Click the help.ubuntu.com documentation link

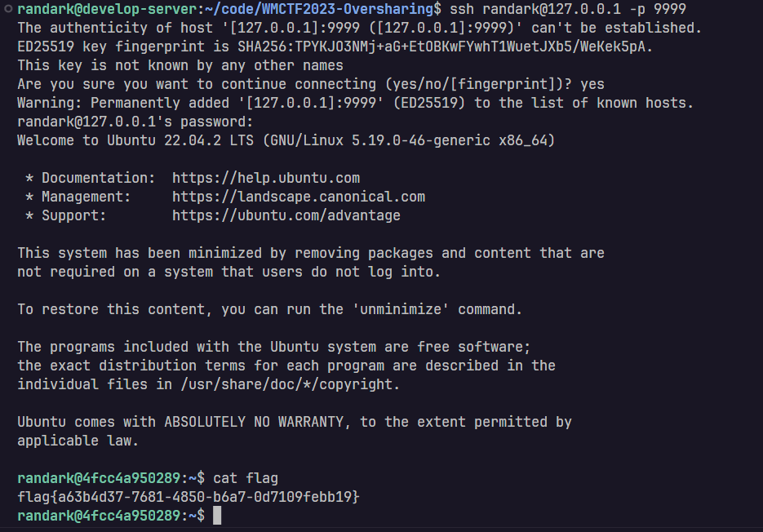(266, 178)
